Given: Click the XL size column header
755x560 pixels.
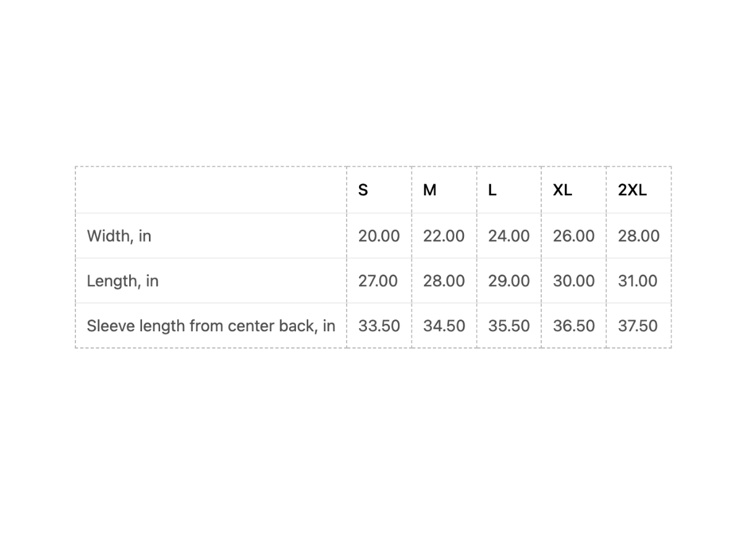Looking at the screenshot, I should click(562, 190).
